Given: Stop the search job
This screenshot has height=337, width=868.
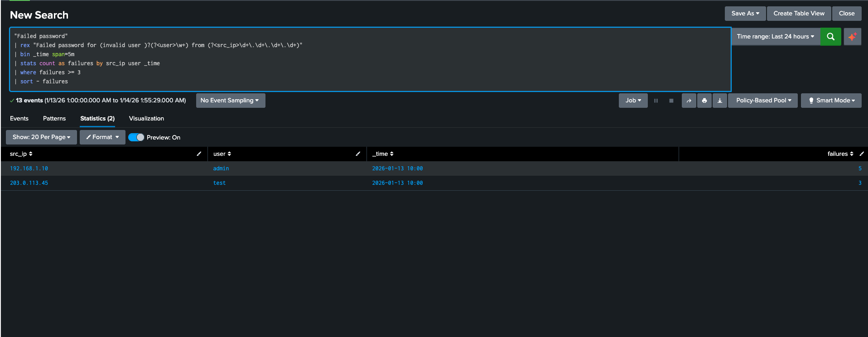Looking at the screenshot, I should click(671, 101).
